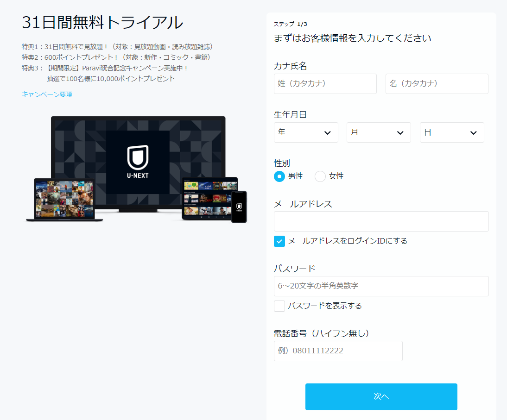507x420 pixels.
Task: Open the キャンペーン要項 link
Action: click(47, 94)
